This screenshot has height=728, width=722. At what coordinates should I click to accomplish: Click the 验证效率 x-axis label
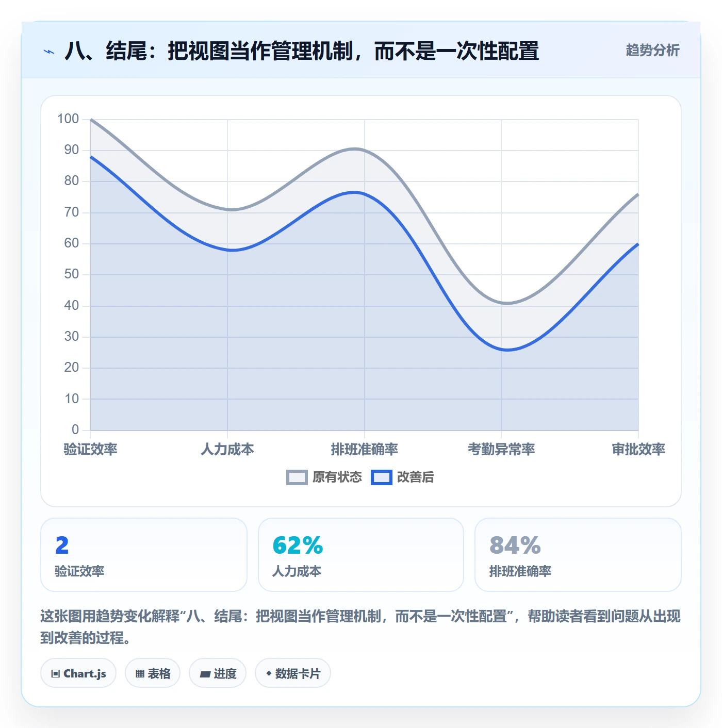point(90,450)
